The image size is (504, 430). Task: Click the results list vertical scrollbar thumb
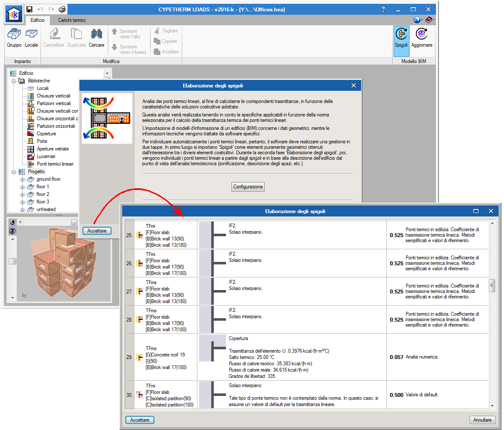[492, 285]
